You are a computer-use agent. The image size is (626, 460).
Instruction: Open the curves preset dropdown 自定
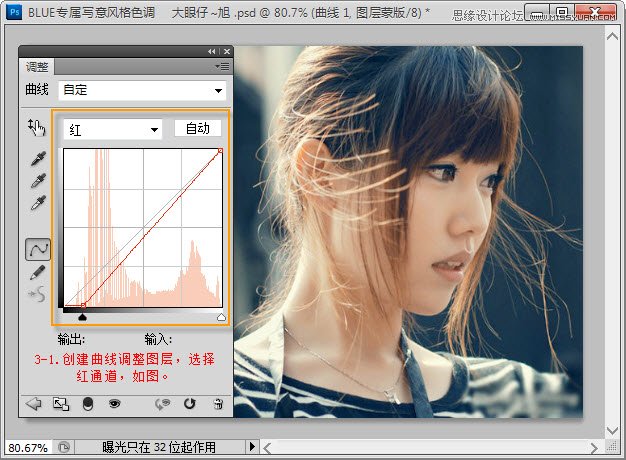141,90
